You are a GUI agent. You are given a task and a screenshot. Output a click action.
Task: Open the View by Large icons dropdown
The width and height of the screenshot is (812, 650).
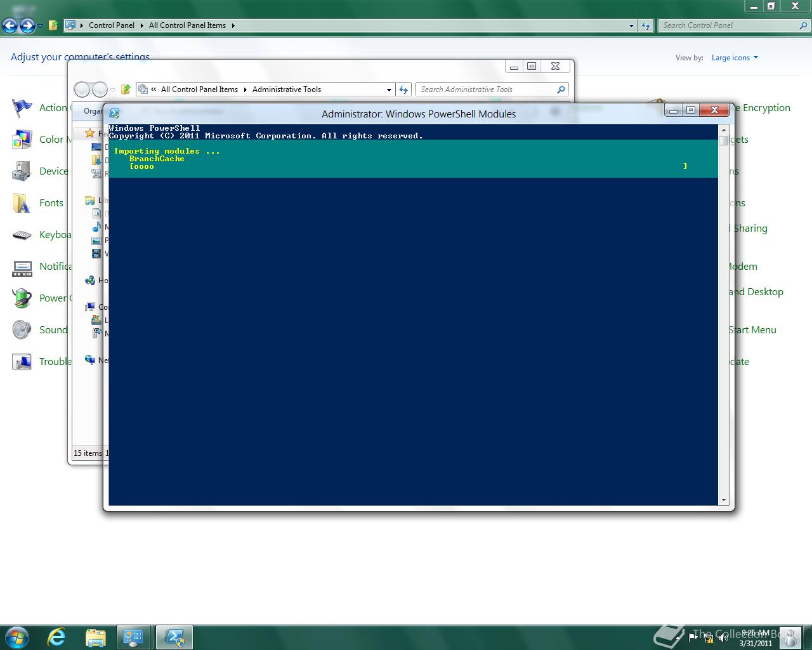[x=735, y=58]
